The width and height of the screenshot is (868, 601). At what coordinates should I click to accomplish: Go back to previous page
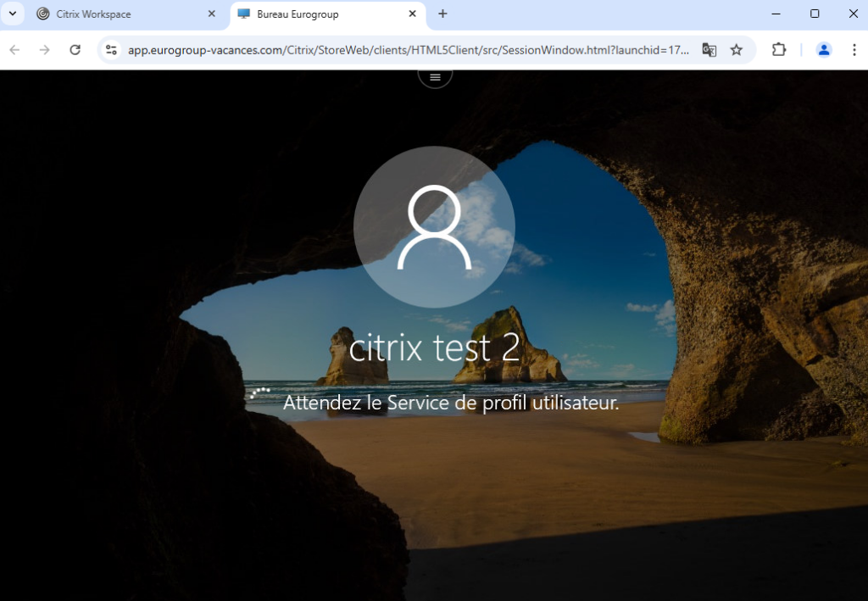tap(15, 50)
